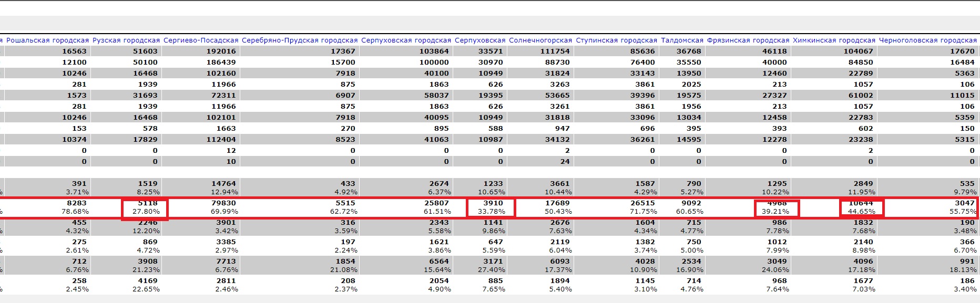Open the Рузская городская column link
Viewport: 980px width, 303px height.
coord(126,40)
